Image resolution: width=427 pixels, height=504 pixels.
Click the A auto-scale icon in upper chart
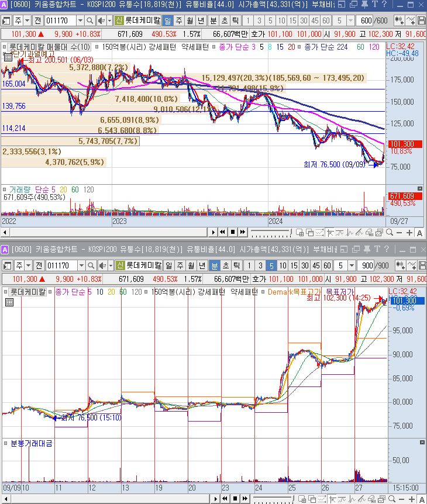pyautogui.click(x=419, y=233)
